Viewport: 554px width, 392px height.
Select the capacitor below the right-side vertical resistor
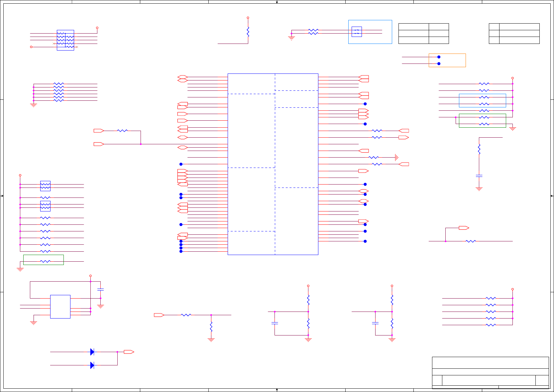coord(479,175)
